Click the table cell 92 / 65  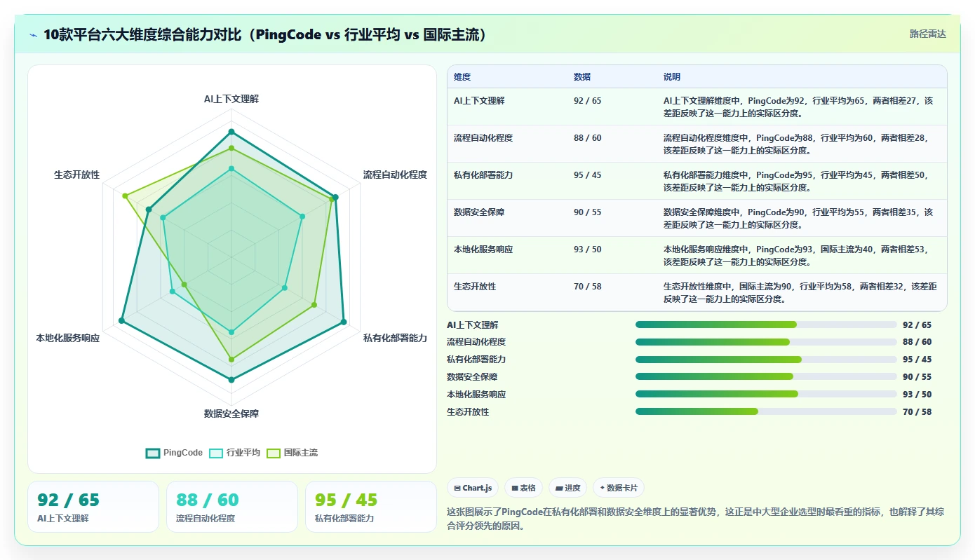pyautogui.click(x=587, y=101)
